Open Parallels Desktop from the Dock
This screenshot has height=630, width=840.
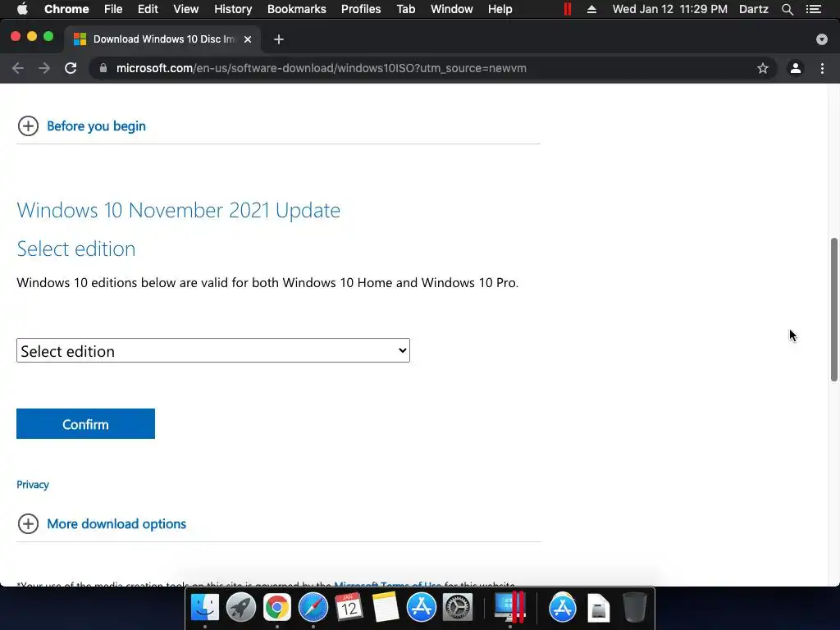pyautogui.click(x=509, y=606)
